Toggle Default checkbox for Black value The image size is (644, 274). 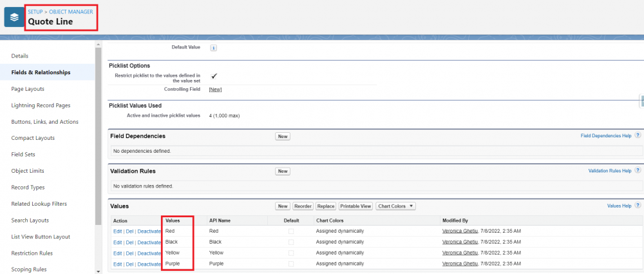[291, 242]
